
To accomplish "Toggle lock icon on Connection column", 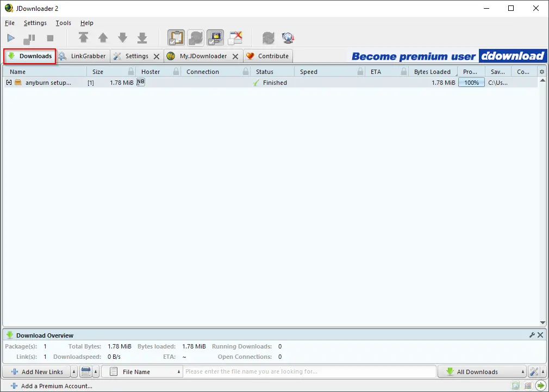I will tap(246, 71).
